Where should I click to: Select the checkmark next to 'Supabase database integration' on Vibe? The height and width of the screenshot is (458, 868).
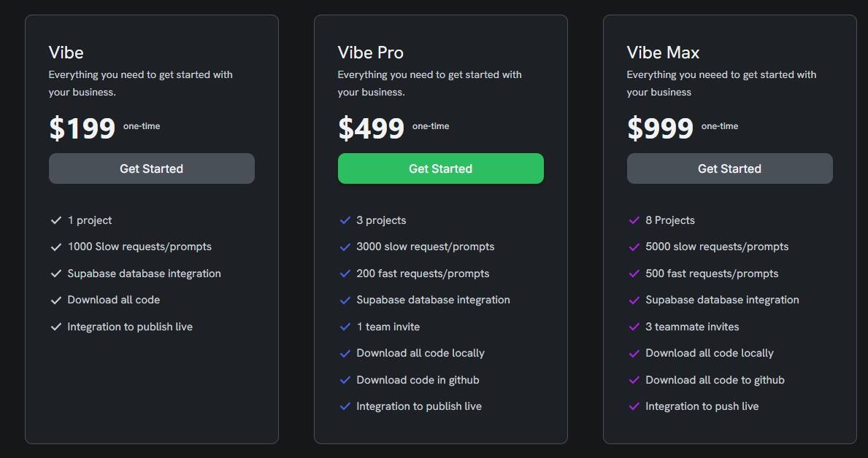(x=55, y=273)
